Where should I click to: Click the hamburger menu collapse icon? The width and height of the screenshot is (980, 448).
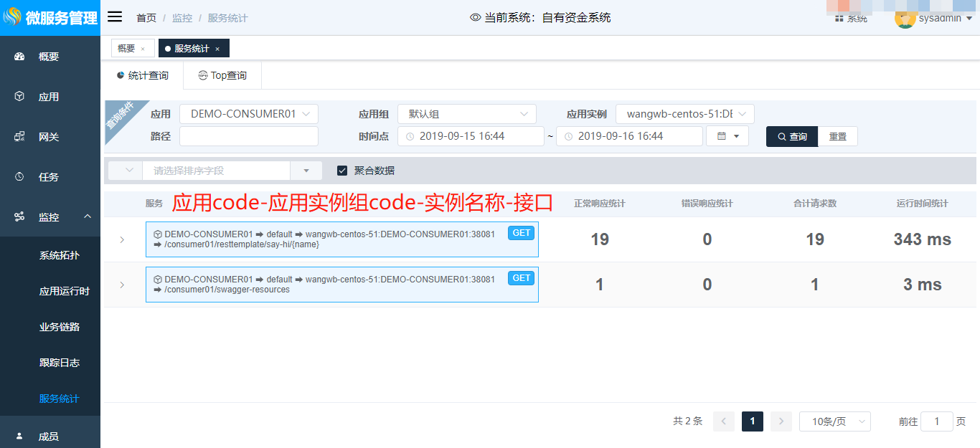[115, 17]
